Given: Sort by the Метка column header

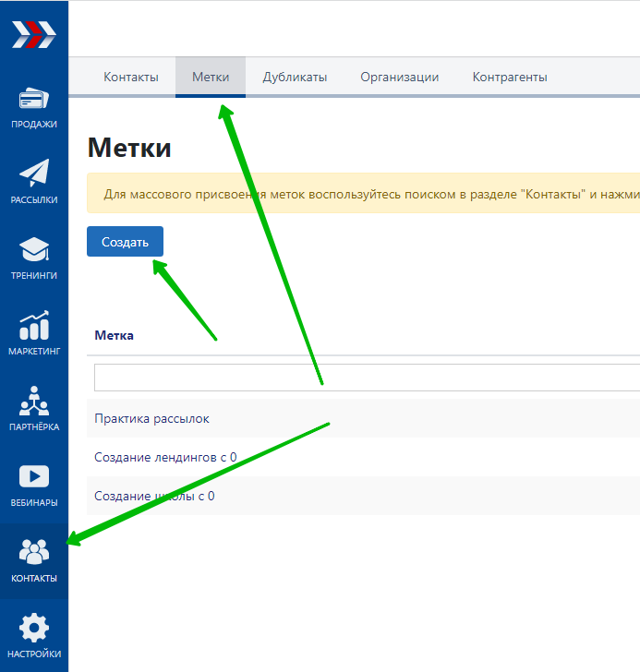Looking at the screenshot, I should (114, 335).
